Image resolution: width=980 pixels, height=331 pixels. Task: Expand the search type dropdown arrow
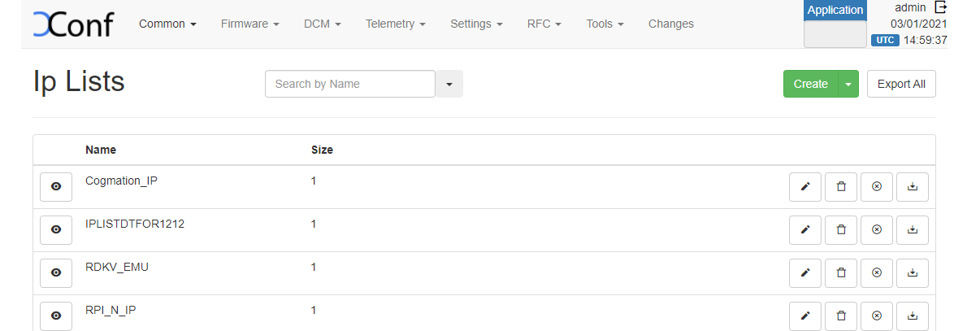click(449, 84)
